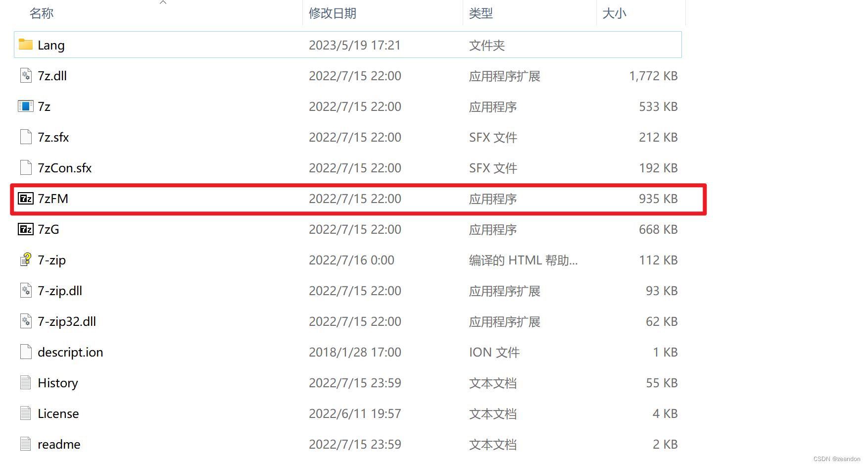Click the 1,772 KB size cell
868x466 pixels.
point(653,76)
